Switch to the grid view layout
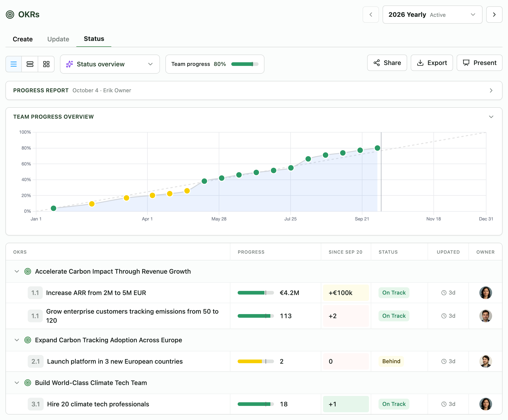508x420 pixels. pyautogui.click(x=46, y=64)
